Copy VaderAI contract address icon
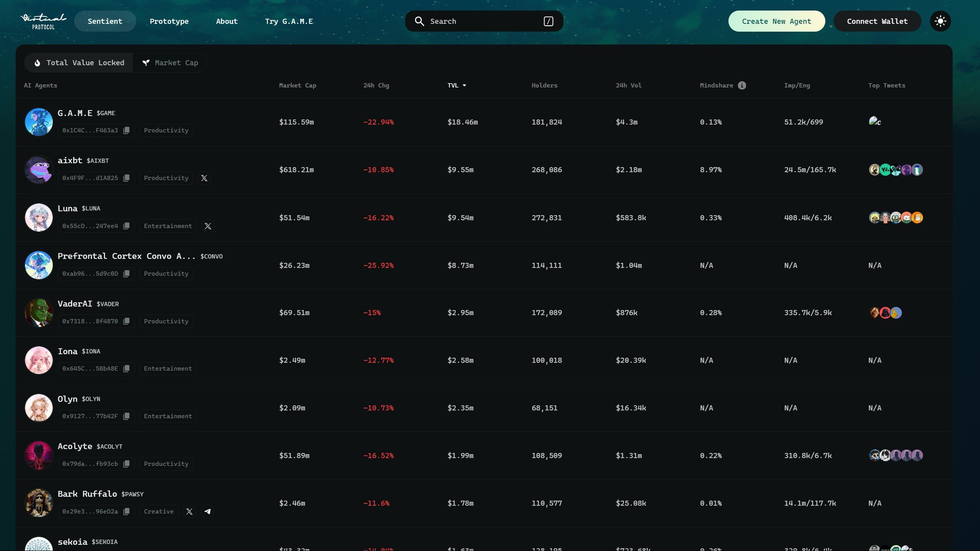Image resolution: width=980 pixels, height=551 pixels. point(126,321)
